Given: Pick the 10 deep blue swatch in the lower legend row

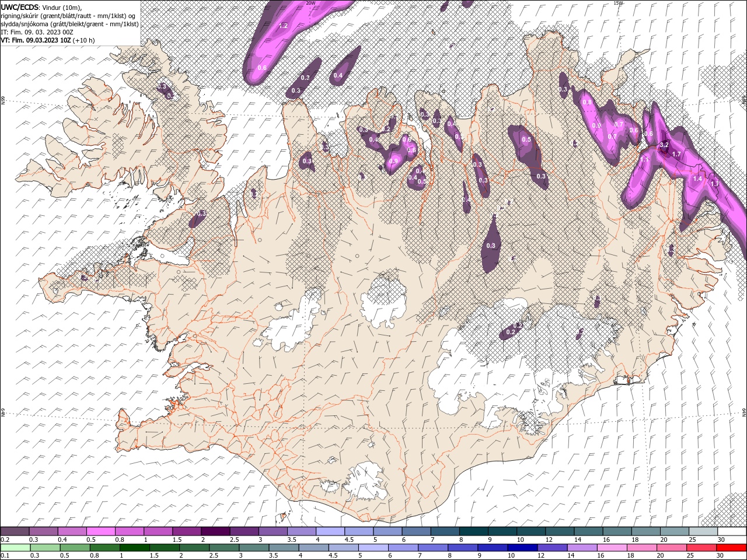Looking at the screenshot, I should [521, 547].
